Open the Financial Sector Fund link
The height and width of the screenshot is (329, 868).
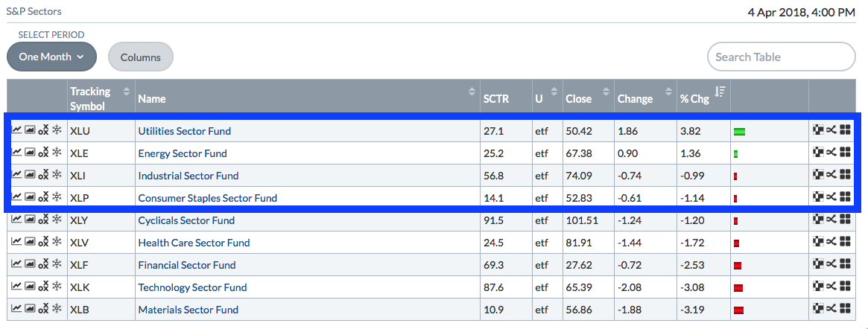(x=186, y=264)
